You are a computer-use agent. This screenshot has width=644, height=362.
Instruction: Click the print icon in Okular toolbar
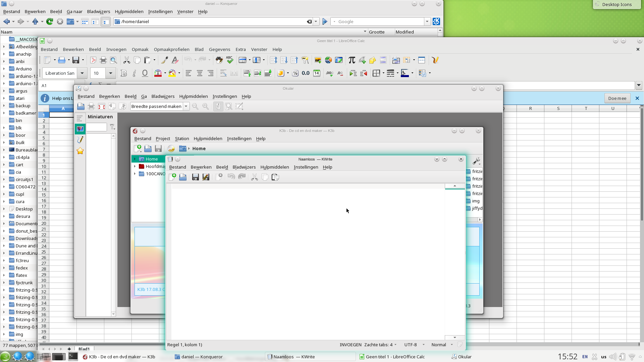[91, 106]
